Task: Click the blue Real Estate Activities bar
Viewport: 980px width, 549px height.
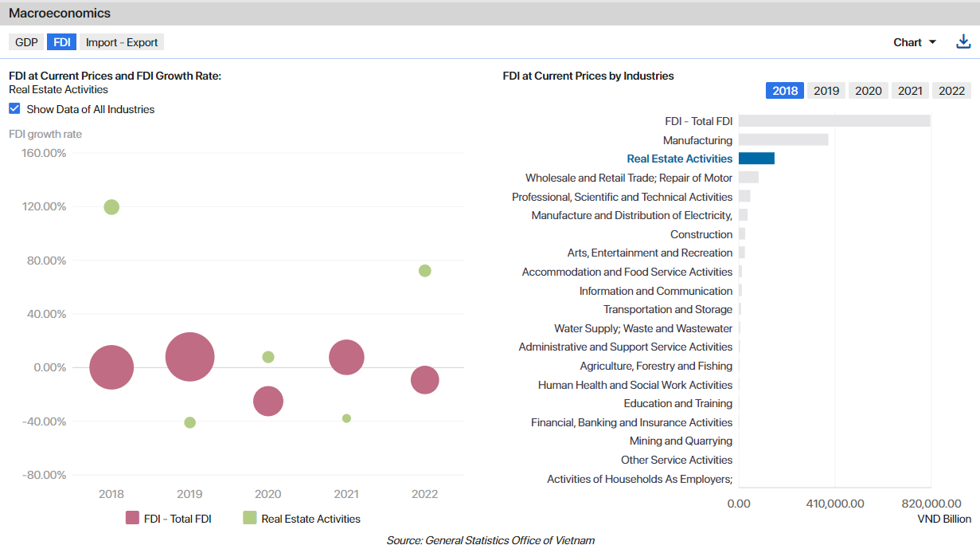Action: pos(756,159)
